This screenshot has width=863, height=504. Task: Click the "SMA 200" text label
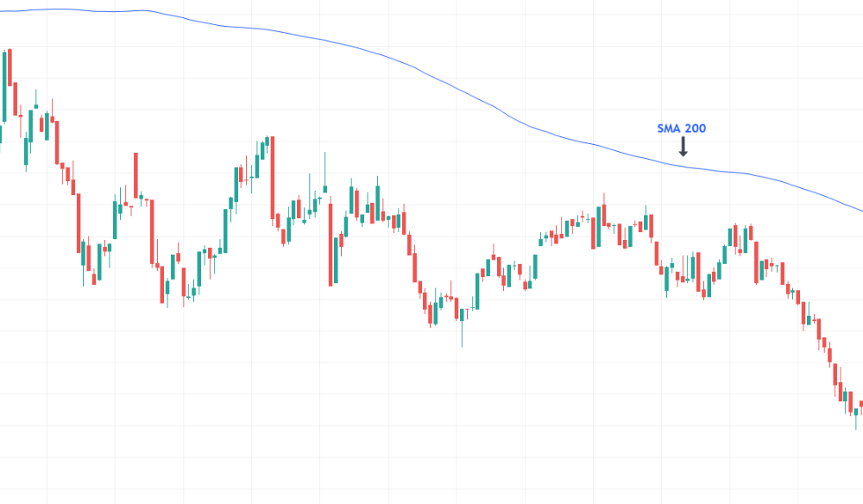click(x=682, y=129)
